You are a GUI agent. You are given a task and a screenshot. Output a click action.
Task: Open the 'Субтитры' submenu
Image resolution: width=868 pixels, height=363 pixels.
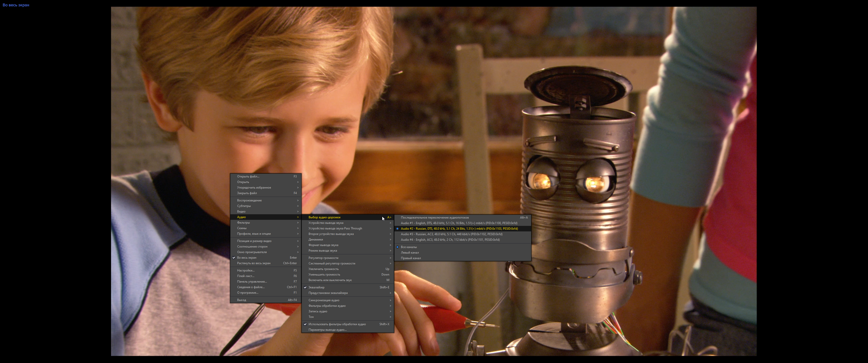(x=243, y=206)
